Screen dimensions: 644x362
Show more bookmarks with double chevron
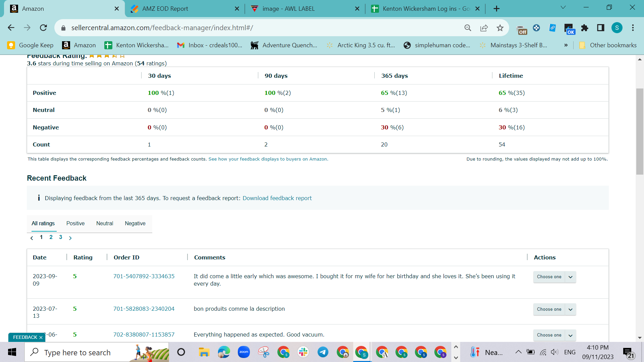click(566, 45)
